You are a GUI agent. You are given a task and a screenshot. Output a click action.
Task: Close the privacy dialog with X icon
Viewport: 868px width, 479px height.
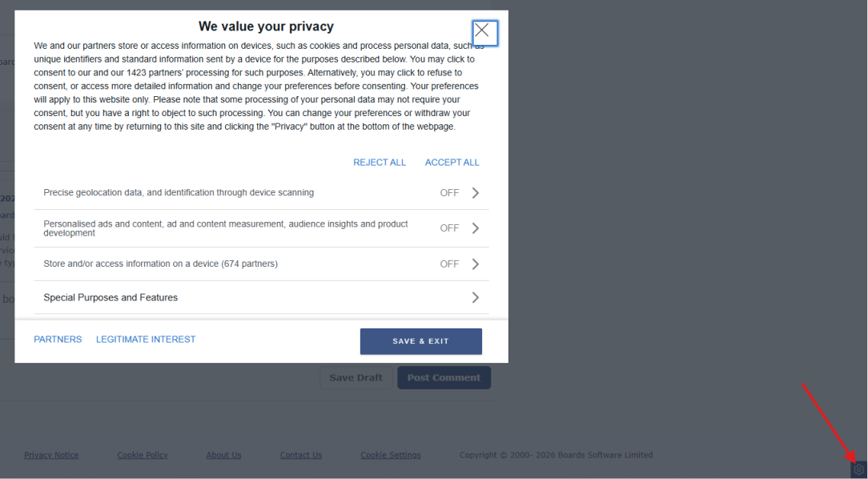pos(484,33)
